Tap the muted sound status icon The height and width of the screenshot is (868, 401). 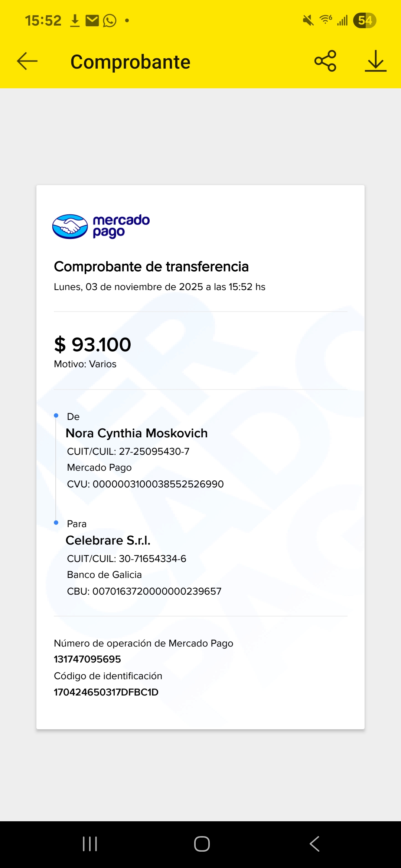[308, 20]
